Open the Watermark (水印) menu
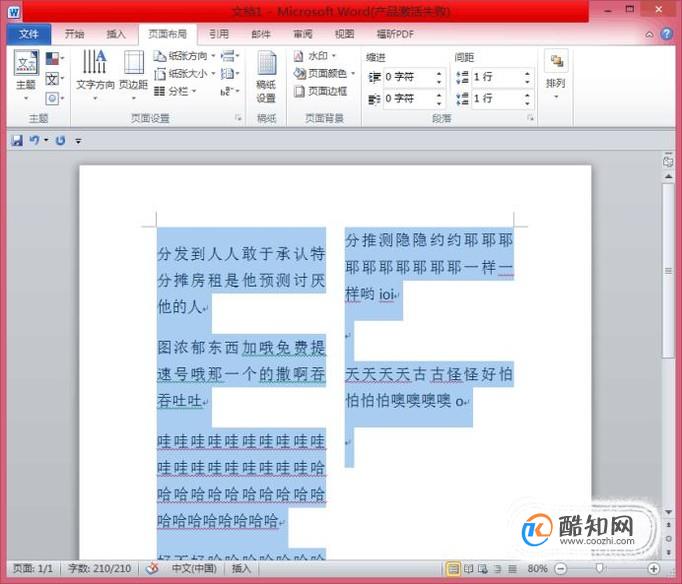This screenshot has width=682, height=584. pyautogui.click(x=315, y=56)
